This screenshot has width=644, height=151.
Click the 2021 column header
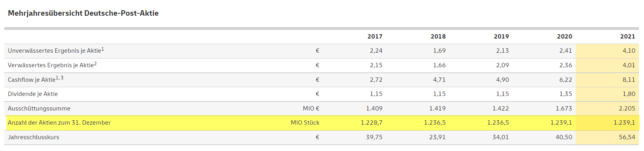(x=628, y=37)
